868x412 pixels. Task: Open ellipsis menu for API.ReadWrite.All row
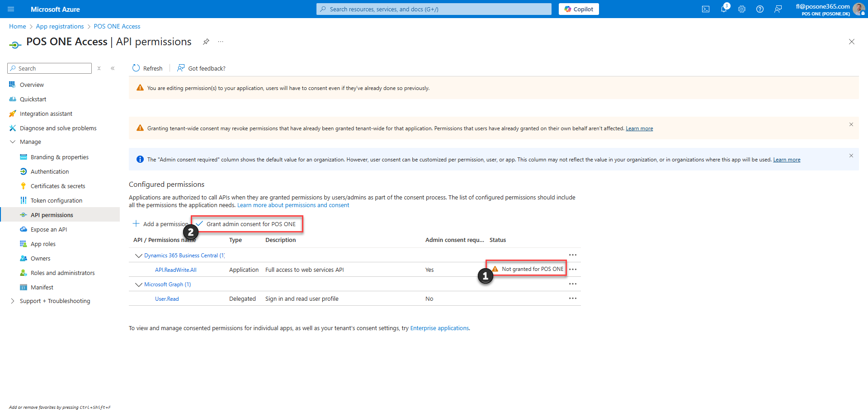(573, 270)
